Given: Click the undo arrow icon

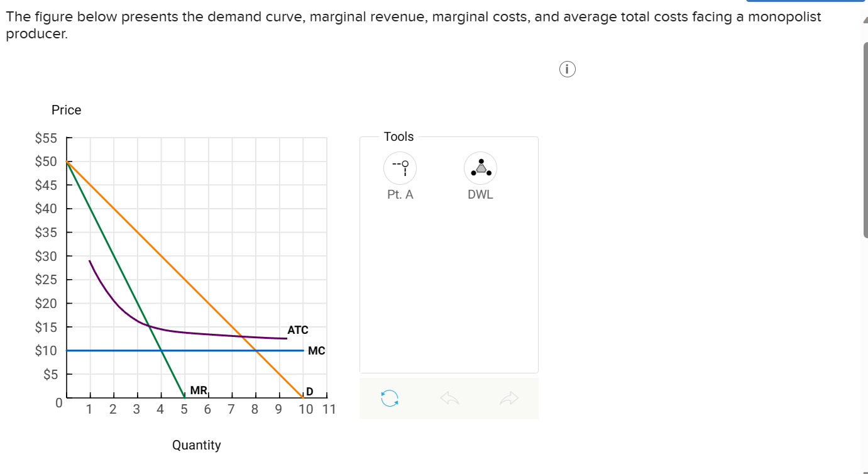Looking at the screenshot, I should tap(449, 398).
